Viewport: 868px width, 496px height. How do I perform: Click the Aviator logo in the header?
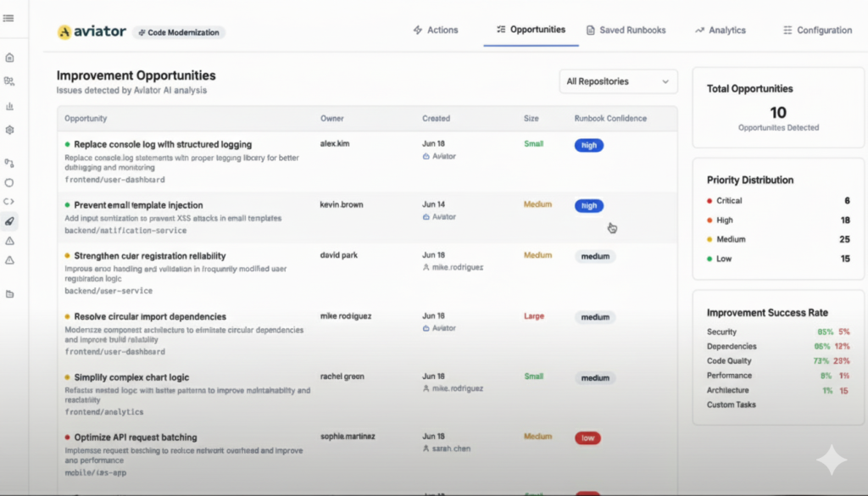92,31
